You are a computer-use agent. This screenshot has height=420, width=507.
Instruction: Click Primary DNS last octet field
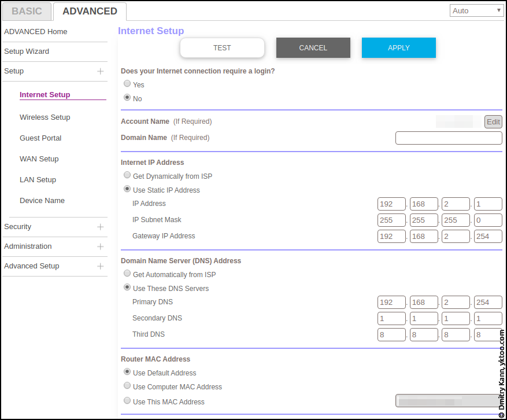pyautogui.click(x=488, y=303)
